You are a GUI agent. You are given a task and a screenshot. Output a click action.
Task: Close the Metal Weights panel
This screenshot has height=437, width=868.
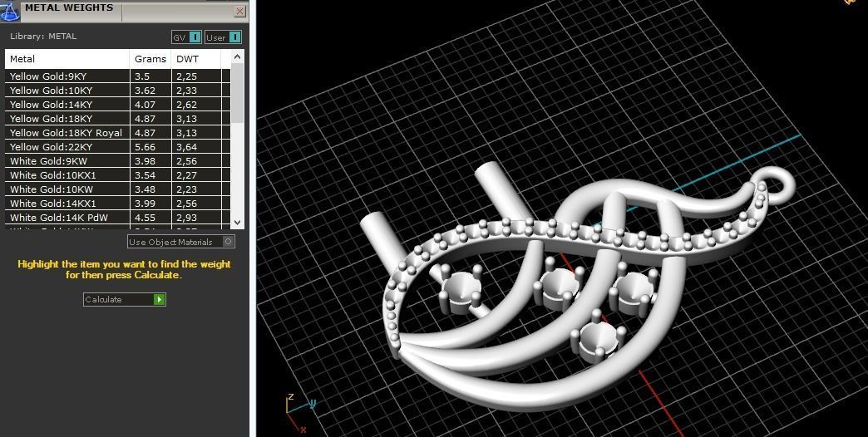(x=239, y=11)
